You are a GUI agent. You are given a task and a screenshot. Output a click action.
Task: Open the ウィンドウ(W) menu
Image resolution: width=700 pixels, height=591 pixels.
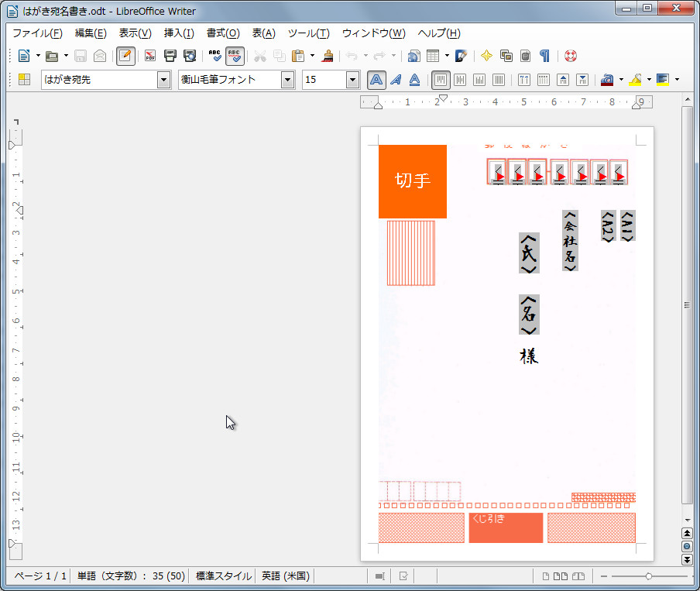coord(374,33)
